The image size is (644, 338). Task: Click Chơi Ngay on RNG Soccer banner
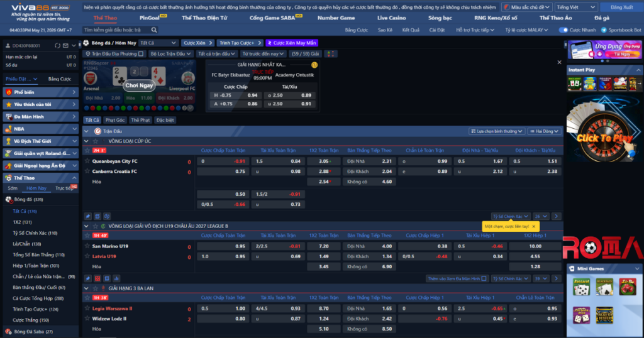pos(139,85)
